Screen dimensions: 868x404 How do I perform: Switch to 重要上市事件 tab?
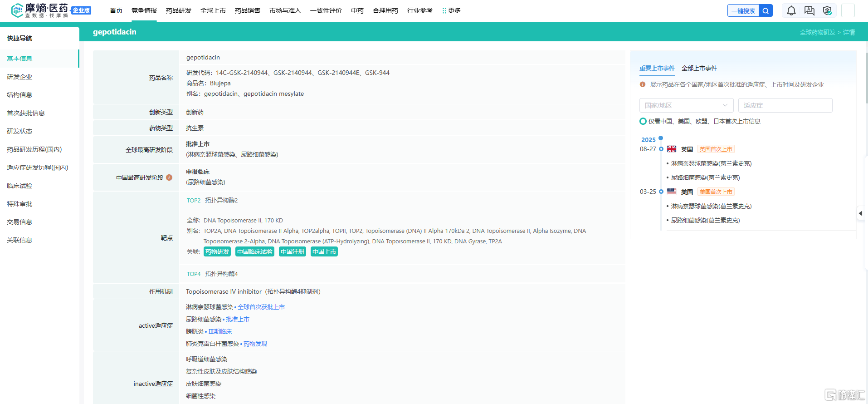click(657, 68)
